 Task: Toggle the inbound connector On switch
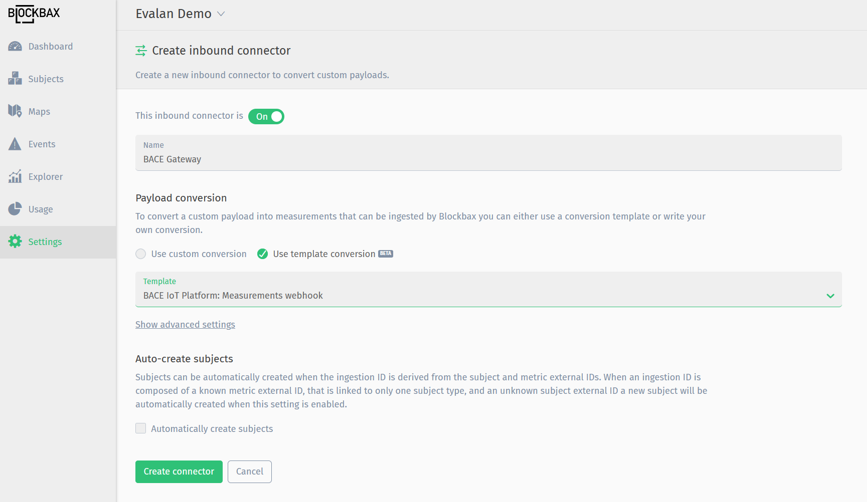click(x=266, y=117)
